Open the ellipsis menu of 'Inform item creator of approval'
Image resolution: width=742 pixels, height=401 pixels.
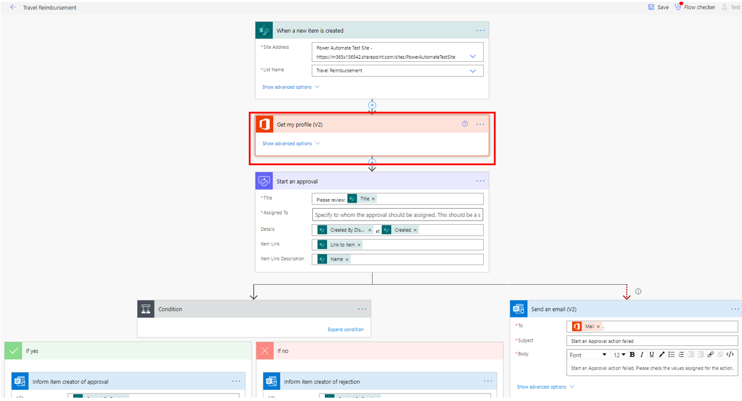click(x=236, y=381)
